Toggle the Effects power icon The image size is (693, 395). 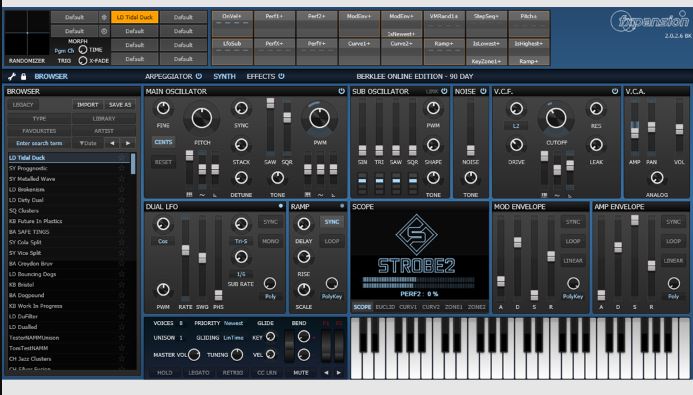[x=281, y=76]
